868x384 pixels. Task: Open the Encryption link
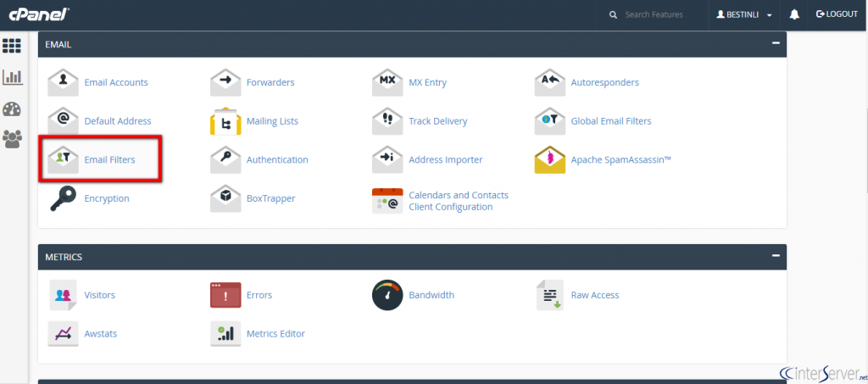point(107,198)
